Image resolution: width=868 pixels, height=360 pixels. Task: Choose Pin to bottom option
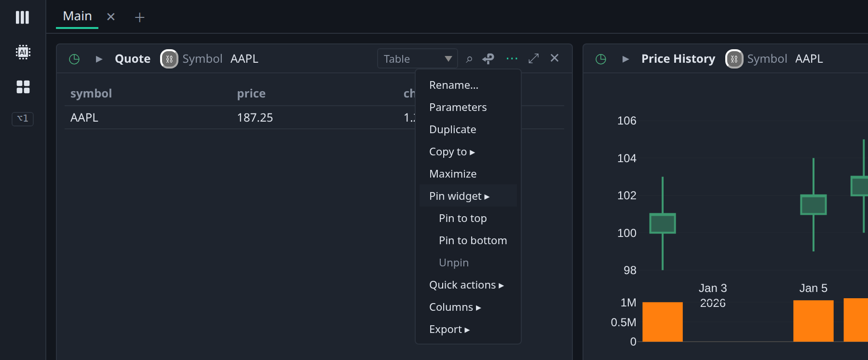[x=468, y=240]
